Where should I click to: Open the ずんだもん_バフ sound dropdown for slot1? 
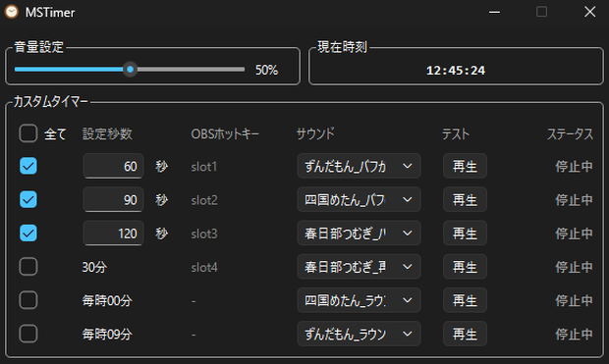pos(359,166)
